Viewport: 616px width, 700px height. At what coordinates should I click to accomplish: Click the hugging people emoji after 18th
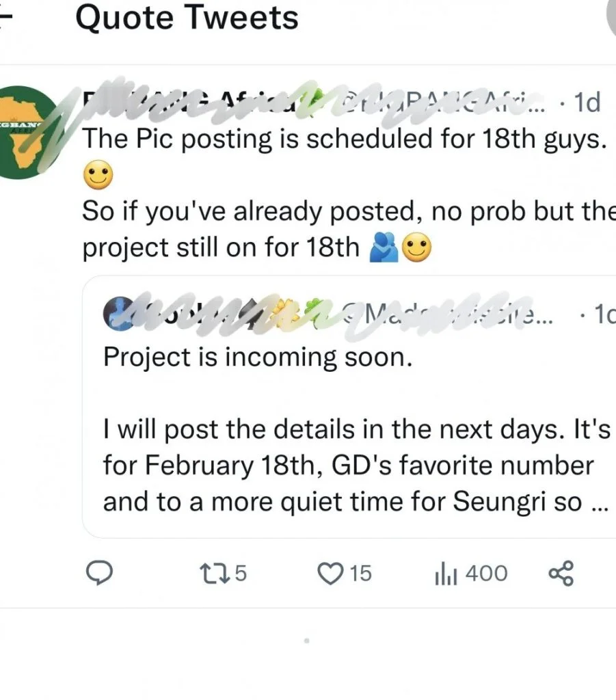click(x=384, y=247)
